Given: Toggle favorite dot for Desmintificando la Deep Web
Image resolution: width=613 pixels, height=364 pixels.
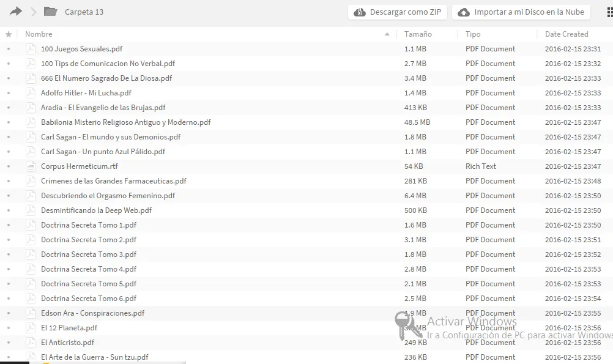Looking at the screenshot, I should pos(9,210).
